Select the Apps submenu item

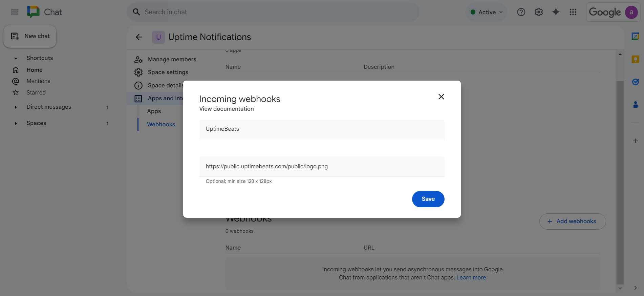(154, 111)
